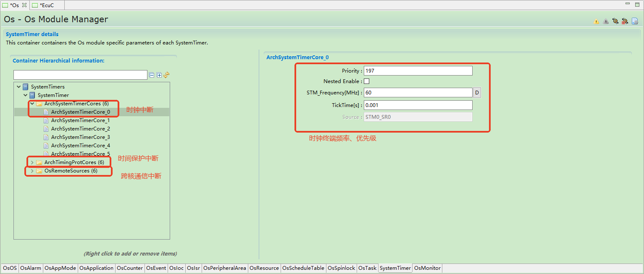Click the container tree search box

pyautogui.click(x=80, y=75)
